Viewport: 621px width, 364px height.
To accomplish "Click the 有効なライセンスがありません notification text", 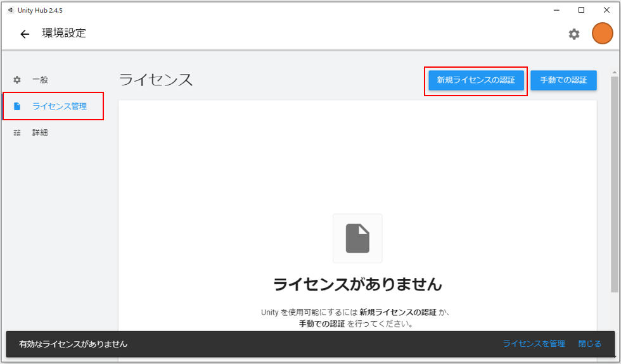I will coord(74,344).
